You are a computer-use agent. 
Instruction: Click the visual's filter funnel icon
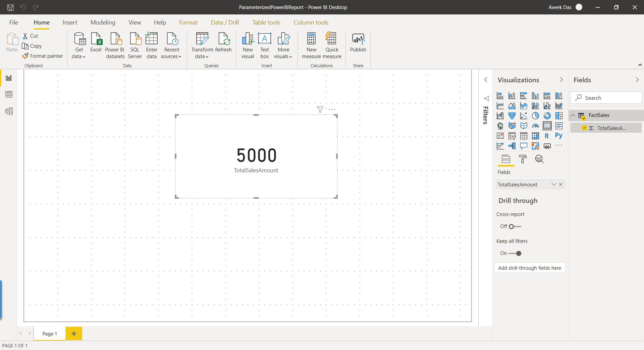click(320, 110)
